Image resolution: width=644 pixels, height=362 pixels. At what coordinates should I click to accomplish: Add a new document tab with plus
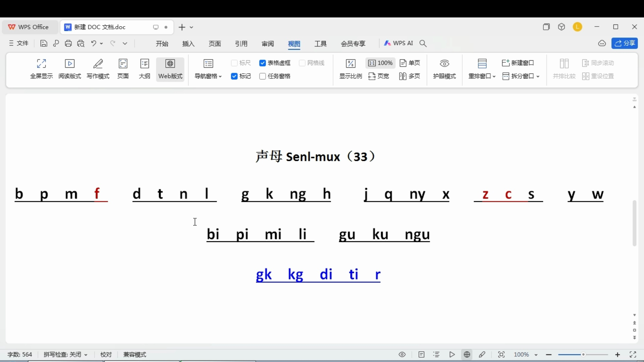(x=182, y=27)
